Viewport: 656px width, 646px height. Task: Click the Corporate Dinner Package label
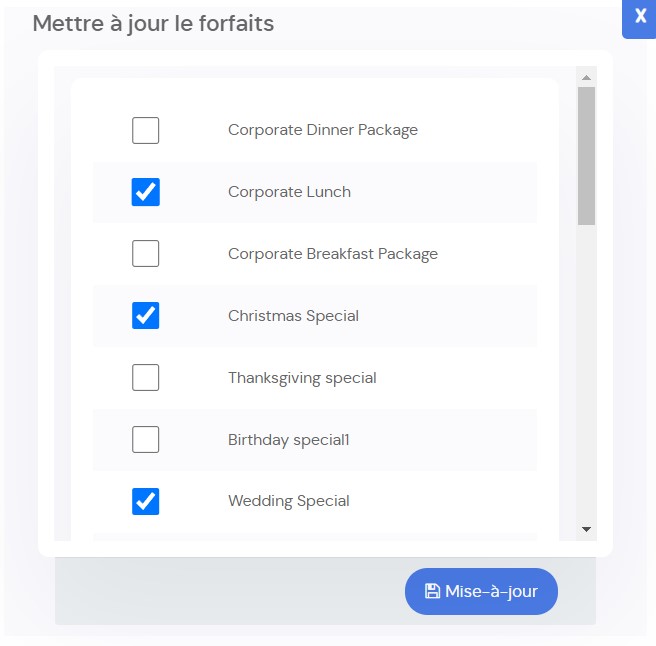tap(323, 130)
